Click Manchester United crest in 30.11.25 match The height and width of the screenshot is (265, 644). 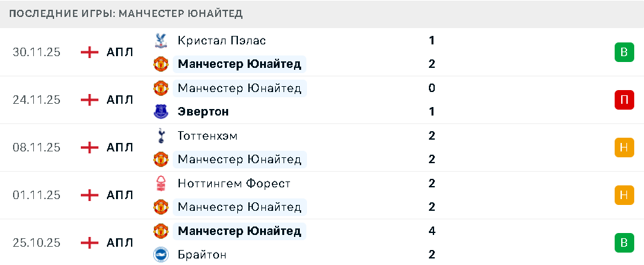click(160, 64)
